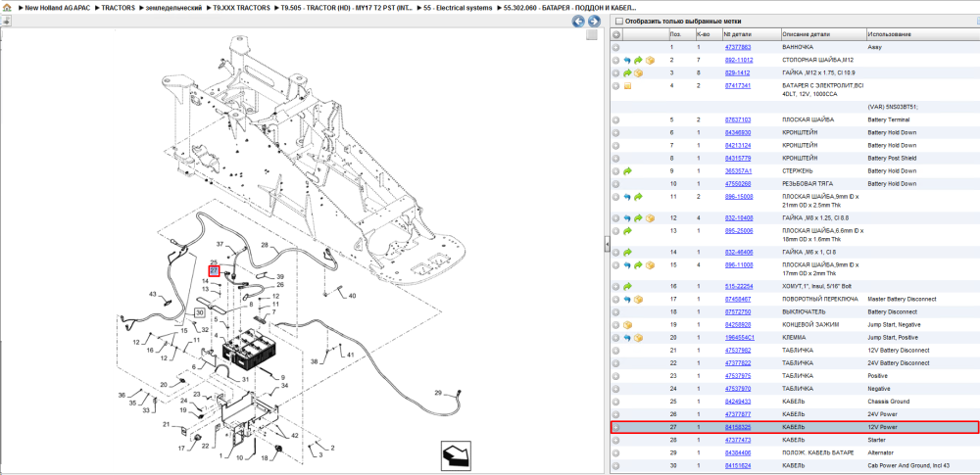Add part 87572750 with its plus icon
Image resolution: width=980 pixels, height=475 pixels.
[615, 311]
